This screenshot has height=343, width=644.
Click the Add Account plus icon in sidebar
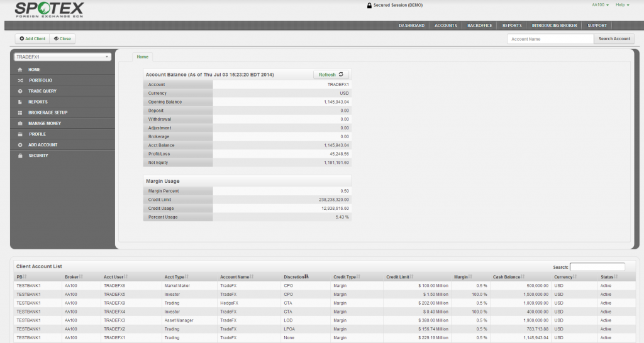point(20,145)
